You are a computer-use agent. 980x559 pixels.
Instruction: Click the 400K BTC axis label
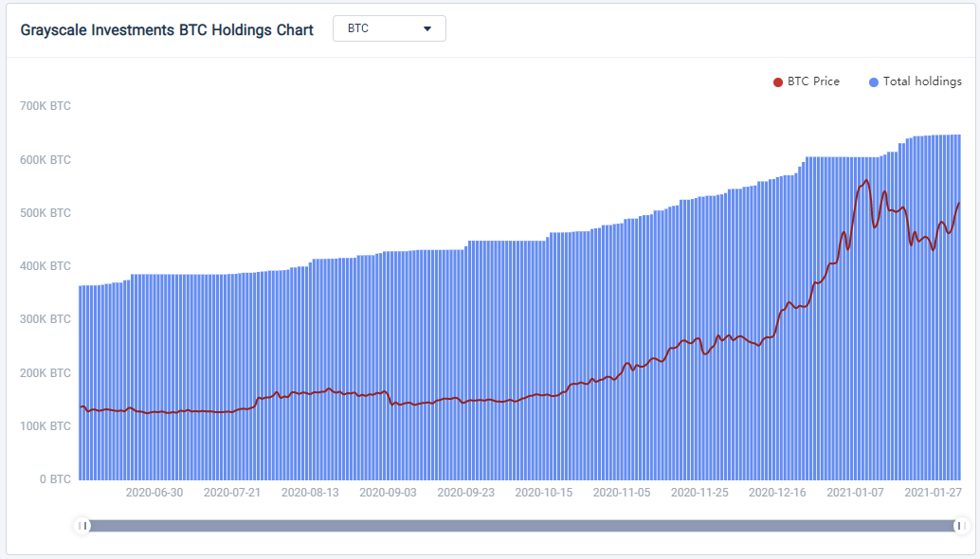tap(45, 266)
